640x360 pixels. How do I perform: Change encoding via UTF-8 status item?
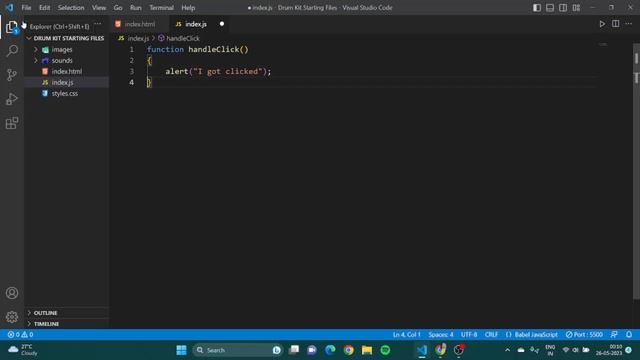pyautogui.click(x=469, y=334)
